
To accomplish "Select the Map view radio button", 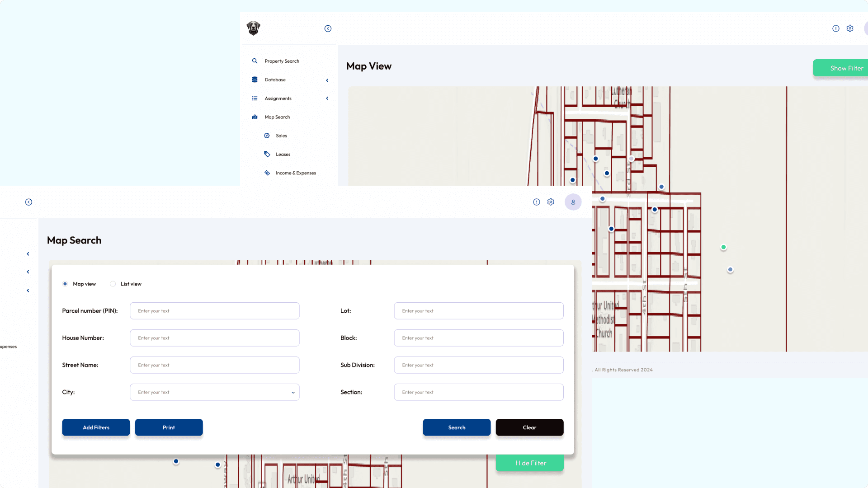I will click(65, 284).
